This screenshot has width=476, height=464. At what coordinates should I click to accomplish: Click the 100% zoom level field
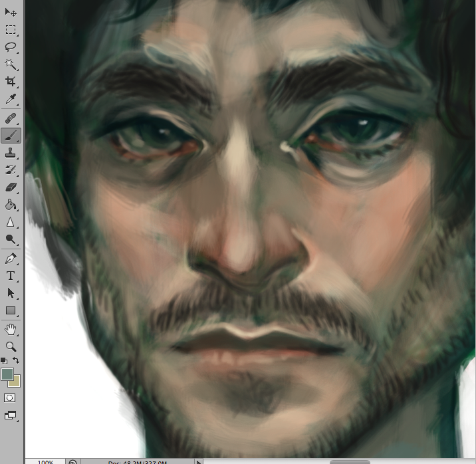point(45,461)
